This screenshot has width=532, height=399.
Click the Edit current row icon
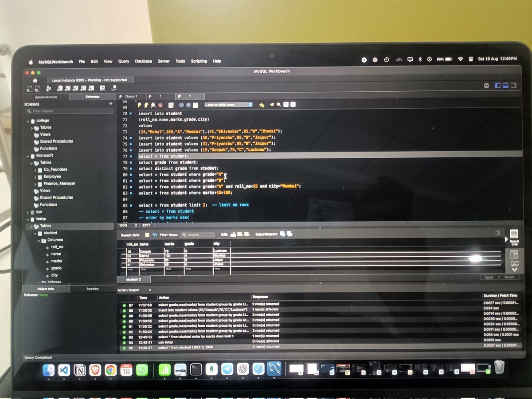233,235
